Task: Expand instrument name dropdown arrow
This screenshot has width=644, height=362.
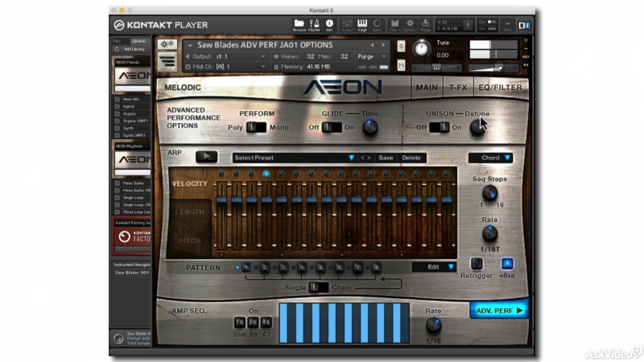Action: click(x=190, y=46)
